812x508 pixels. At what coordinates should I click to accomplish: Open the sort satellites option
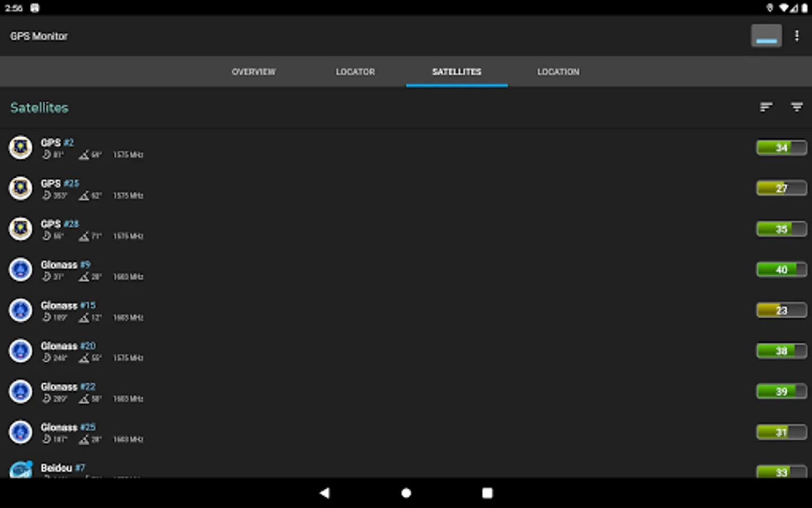pos(765,107)
